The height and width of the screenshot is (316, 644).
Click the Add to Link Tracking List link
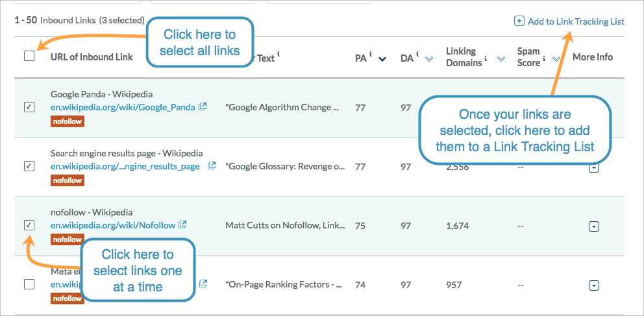576,21
